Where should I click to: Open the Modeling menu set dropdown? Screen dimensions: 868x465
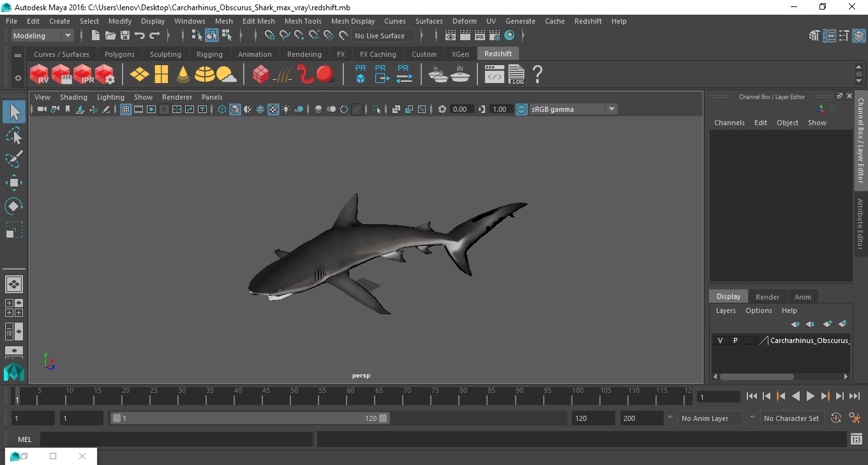pyautogui.click(x=43, y=36)
